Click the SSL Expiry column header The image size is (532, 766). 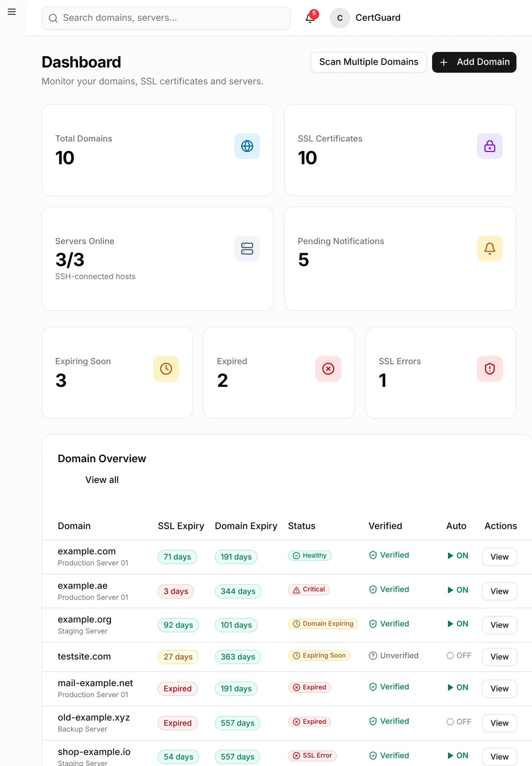point(181,526)
